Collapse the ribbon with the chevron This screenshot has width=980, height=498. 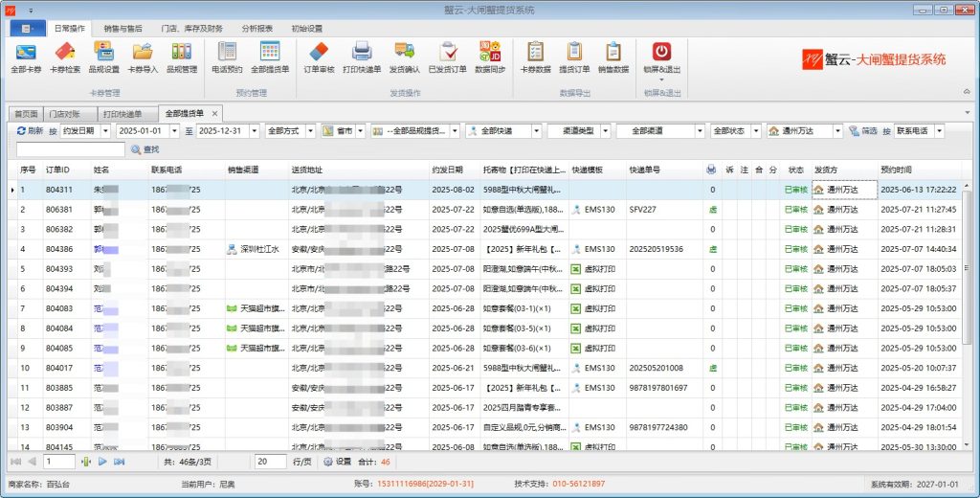967,92
